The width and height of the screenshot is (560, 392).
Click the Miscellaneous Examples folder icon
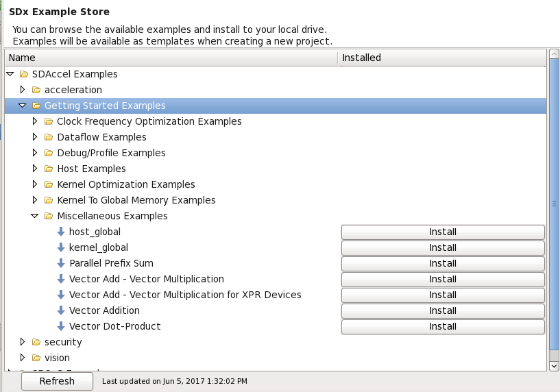(x=49, y=216)
